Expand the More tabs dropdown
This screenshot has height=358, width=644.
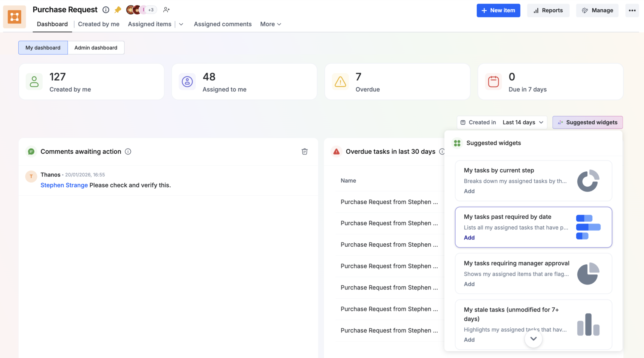[270, 24]
